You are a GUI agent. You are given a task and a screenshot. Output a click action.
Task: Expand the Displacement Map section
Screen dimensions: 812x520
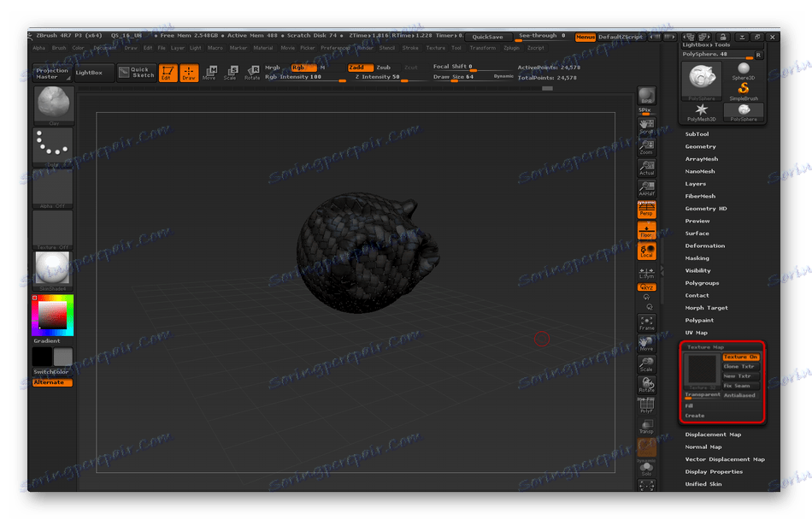tap(713, 434)
